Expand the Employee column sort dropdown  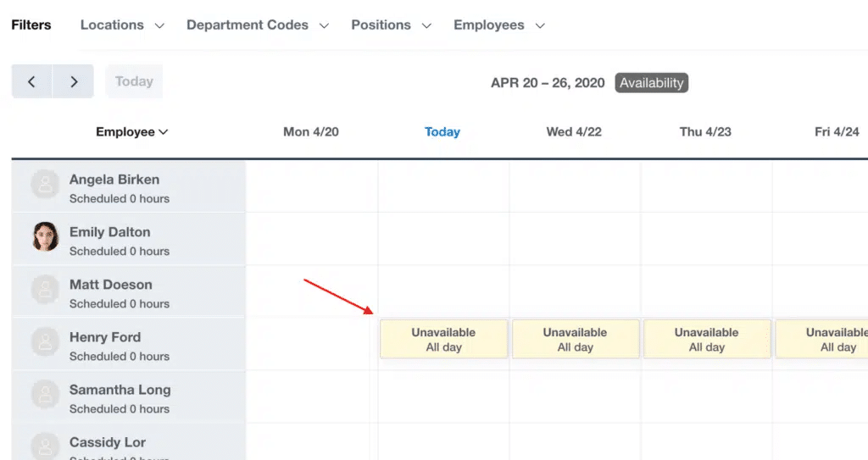131,132
